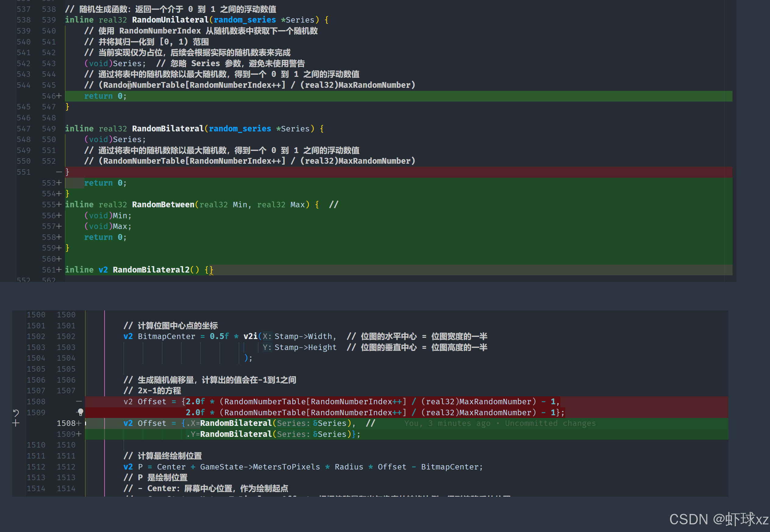Screen dimensions: 770x532
Task: Click the comment '// 计算最终绘制位置'
Action: tap(162, 456)
